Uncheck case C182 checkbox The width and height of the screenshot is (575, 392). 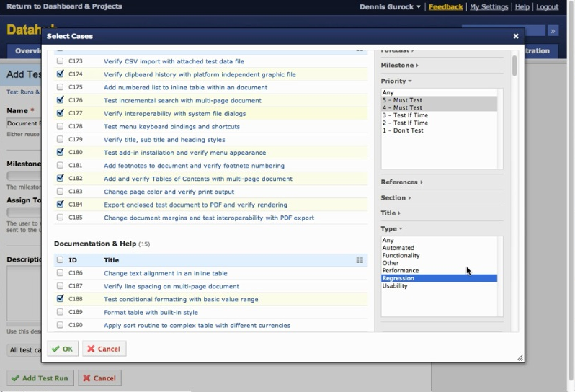(60, 178)
